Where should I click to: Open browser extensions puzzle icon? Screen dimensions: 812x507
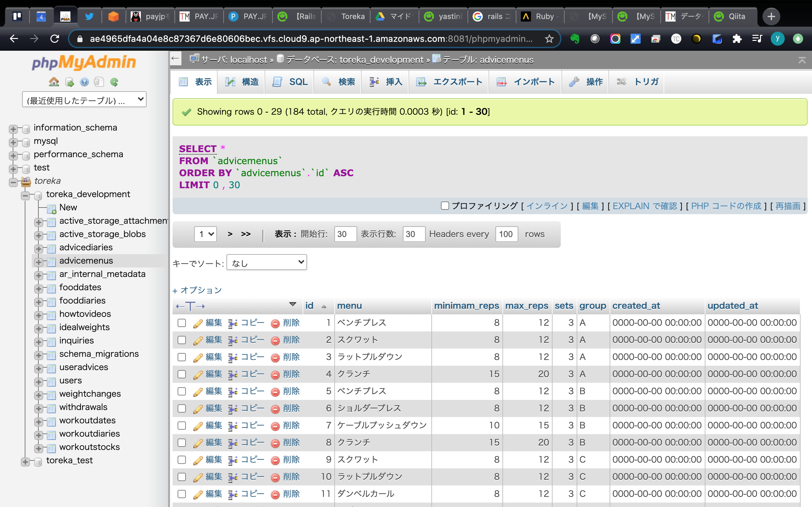point(737,39)
